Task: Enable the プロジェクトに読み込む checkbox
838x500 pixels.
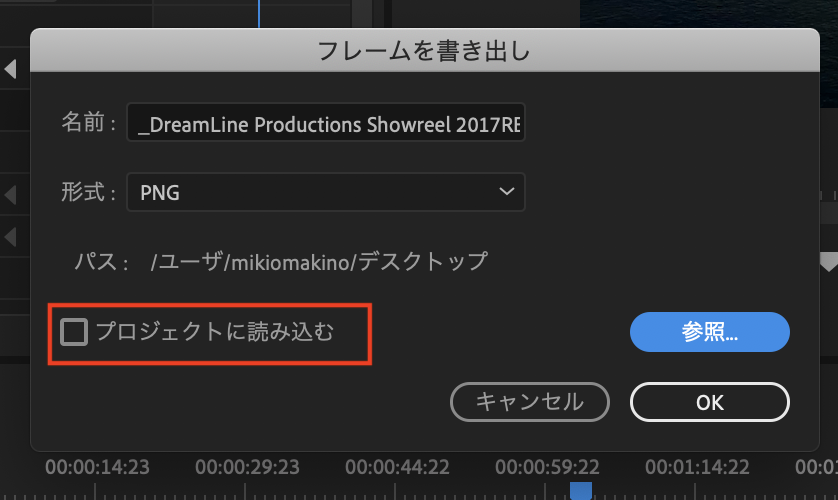Action: (74, 332)
